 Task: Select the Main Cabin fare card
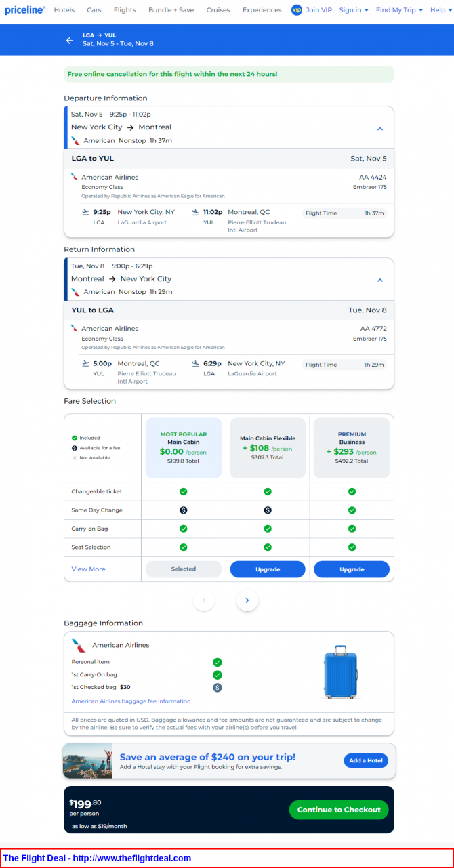coord(184,448)
